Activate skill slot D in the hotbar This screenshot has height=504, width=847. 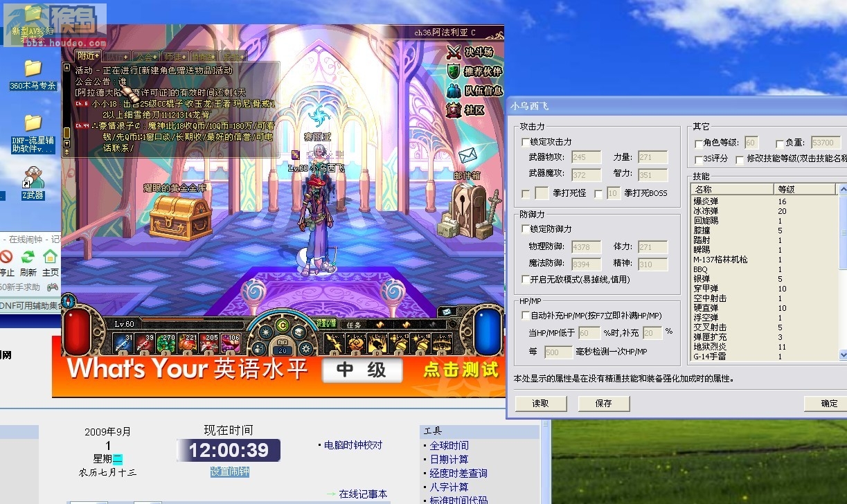(x=377, y=342)
